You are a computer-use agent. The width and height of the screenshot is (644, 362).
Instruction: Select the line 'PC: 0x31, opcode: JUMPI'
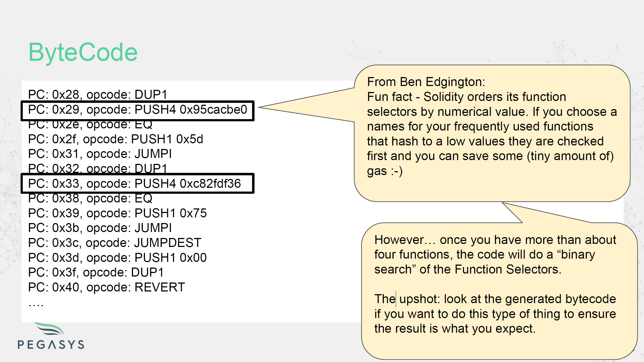[x=100, y=154]
